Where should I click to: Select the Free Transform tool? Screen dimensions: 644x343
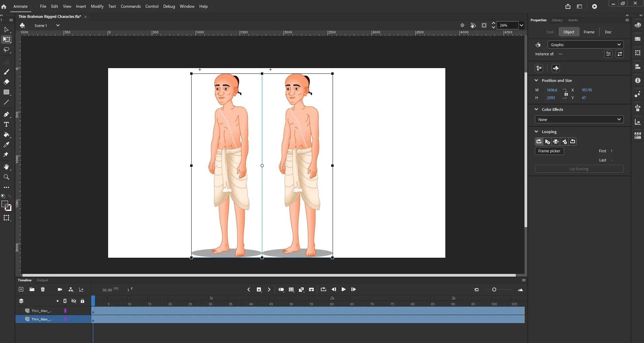coord(6,40)
